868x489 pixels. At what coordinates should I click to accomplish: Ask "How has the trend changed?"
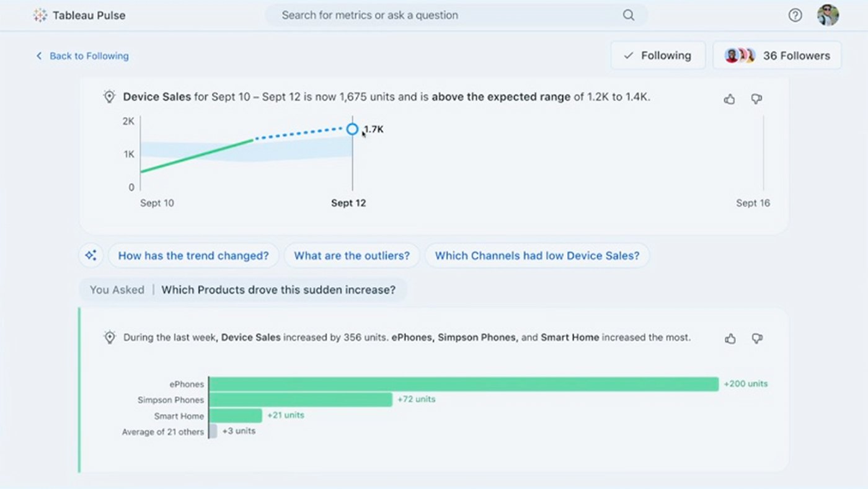pyautogui.click(x=193, y=255)
